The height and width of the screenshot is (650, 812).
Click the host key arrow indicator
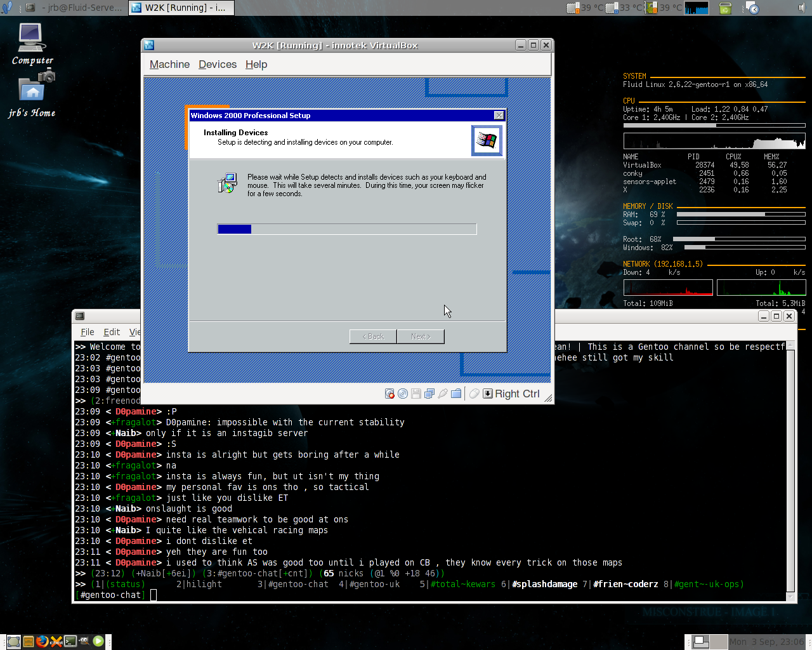coord(488,394)
